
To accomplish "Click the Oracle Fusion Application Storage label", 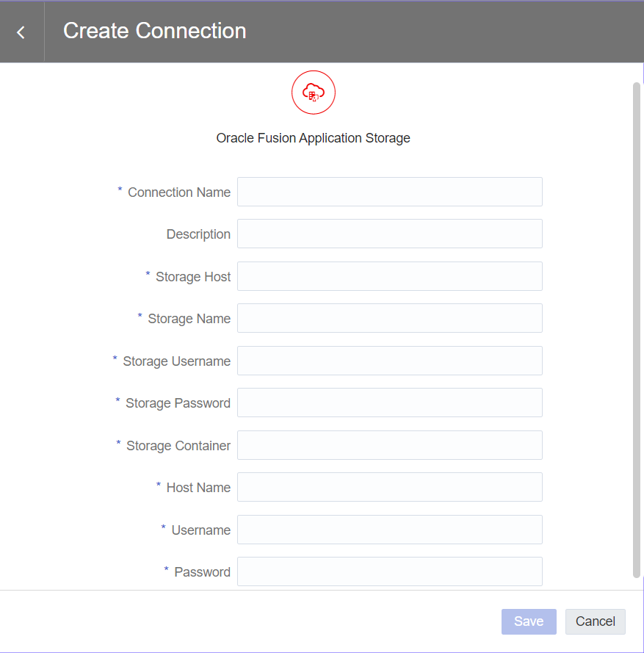I will (313, 138).
